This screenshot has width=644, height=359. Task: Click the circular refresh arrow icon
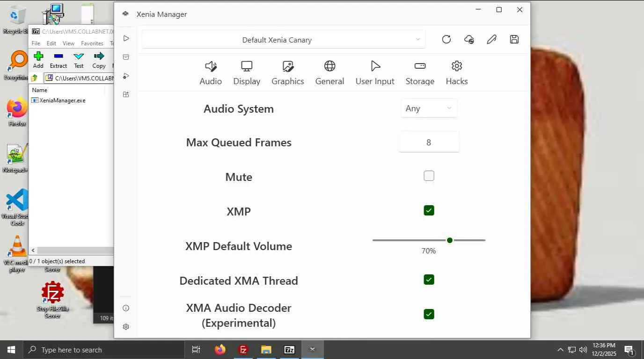click(x=446, y=40)
